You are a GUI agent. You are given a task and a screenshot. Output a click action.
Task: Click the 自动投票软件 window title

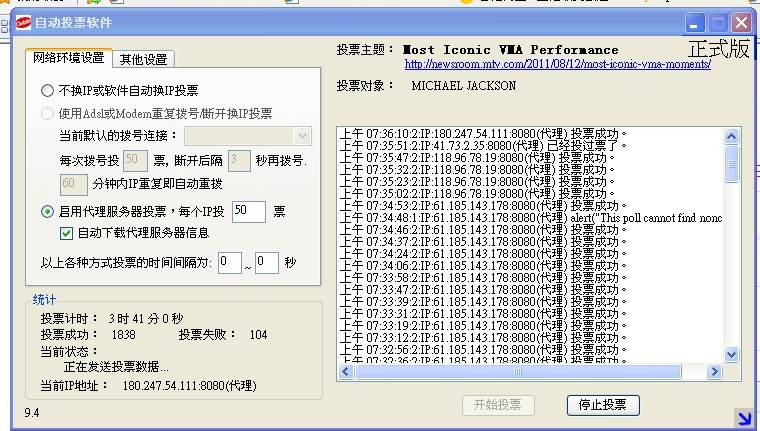coord(74,23)
